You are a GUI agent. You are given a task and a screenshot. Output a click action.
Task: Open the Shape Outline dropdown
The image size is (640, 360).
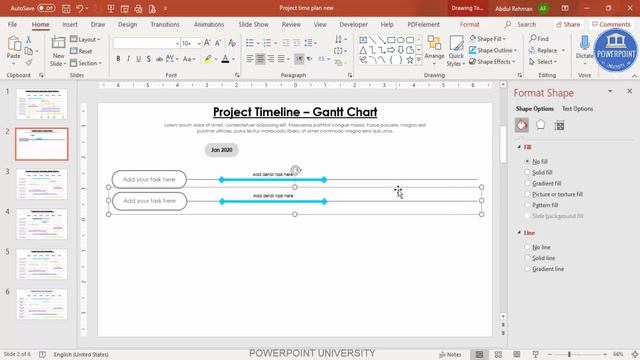click(493, 50)
